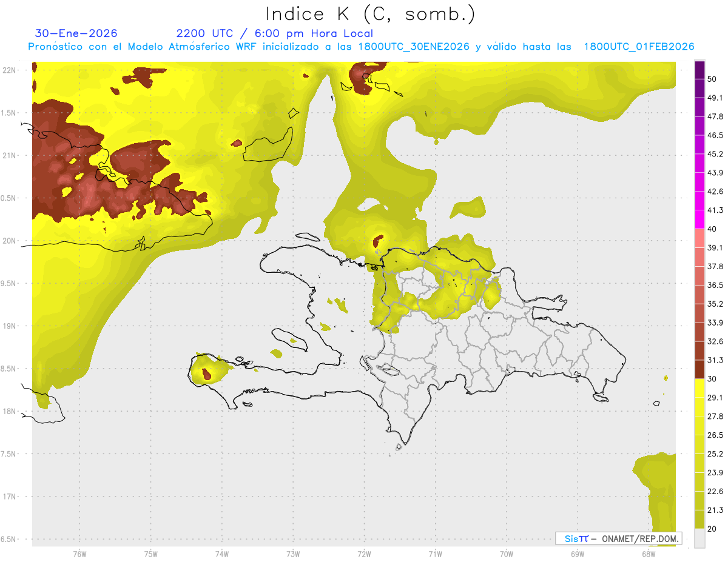The image size is (728, 562).
Task: Click the '71W' longitude label
Action: (x=435, y=554)
